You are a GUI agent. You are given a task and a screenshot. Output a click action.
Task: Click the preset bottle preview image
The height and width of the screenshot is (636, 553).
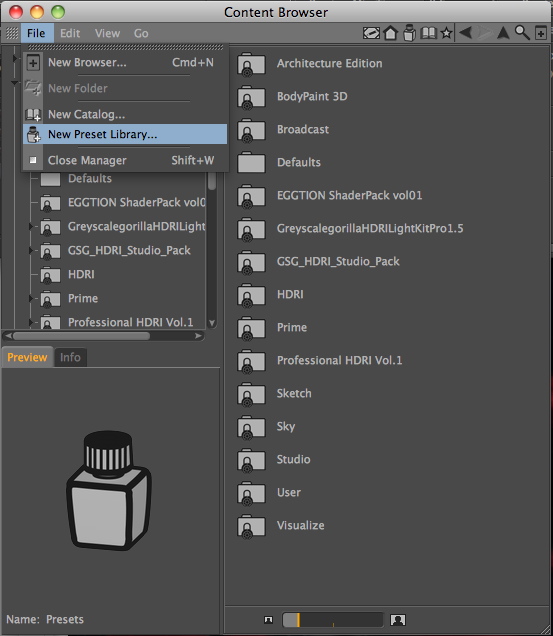click(x=109, y=490)
